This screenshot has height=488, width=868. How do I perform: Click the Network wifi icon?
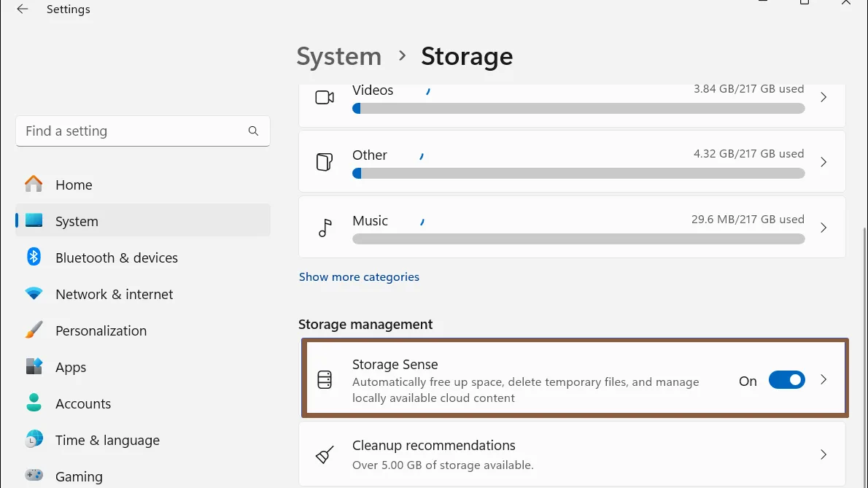point(34,294)
